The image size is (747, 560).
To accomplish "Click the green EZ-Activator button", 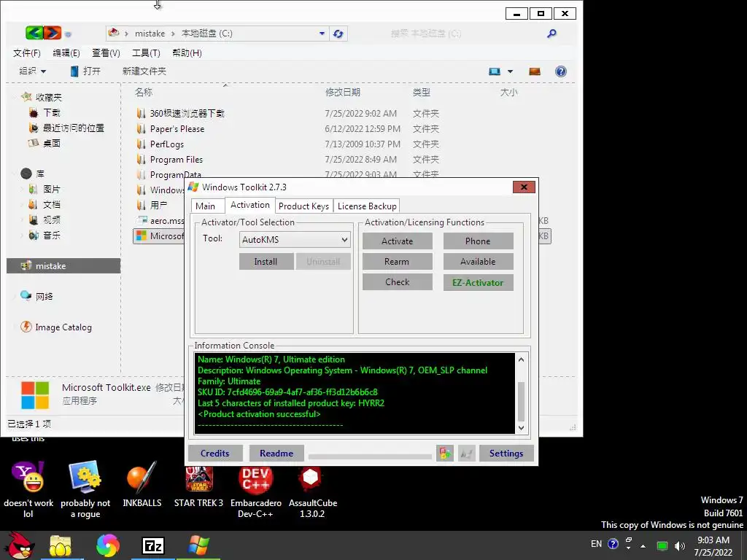I will (478, 282).
